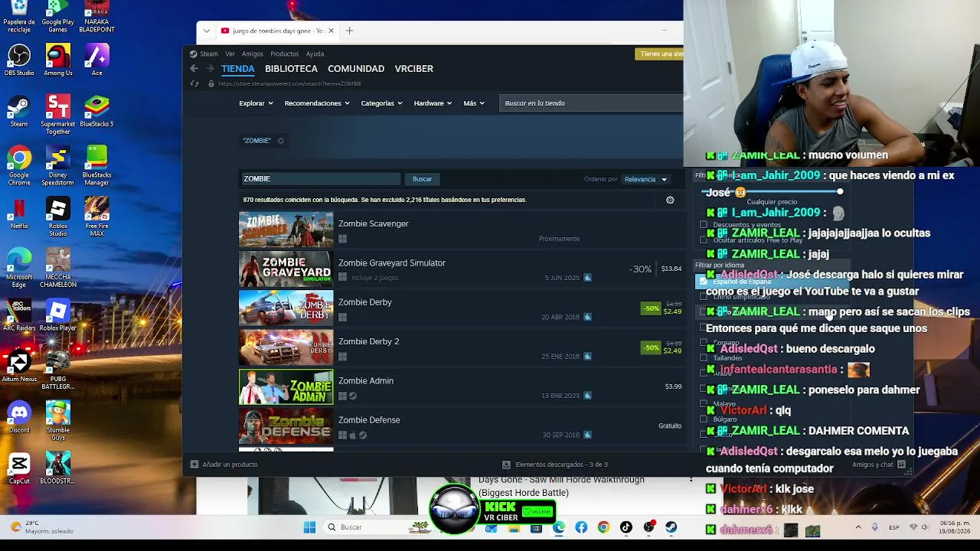Expand the Recomendaciones dropdown
The height and width of the screenshot is (551, 980).
[317, 103]
